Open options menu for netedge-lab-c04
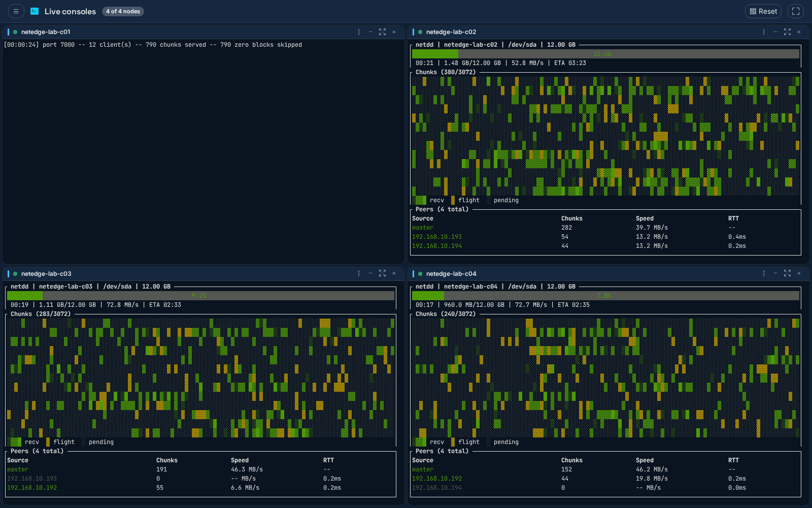The image size is (812, 508). 764,273
